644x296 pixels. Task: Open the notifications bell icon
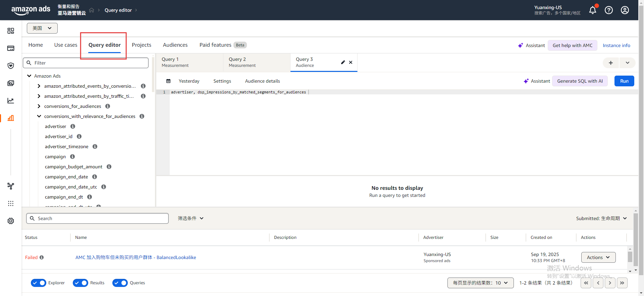[593, 10]
